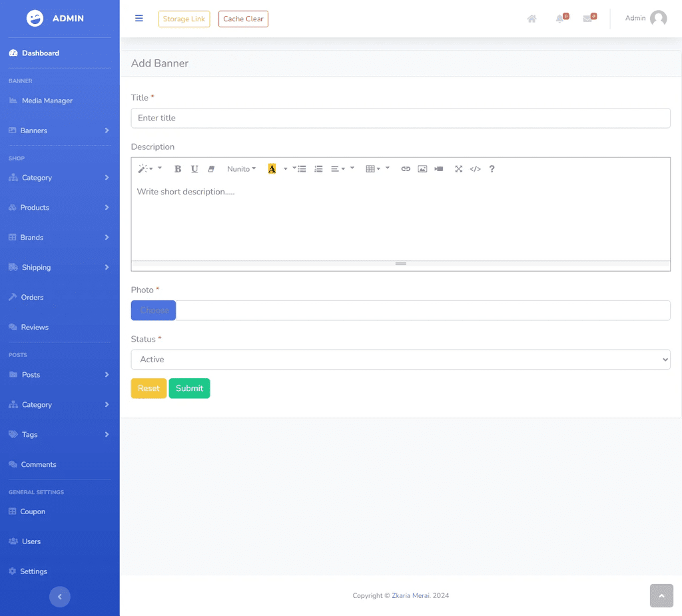Insert a link with the chain icon
This screenshot has width=682, height=616.
coord(406,168)
